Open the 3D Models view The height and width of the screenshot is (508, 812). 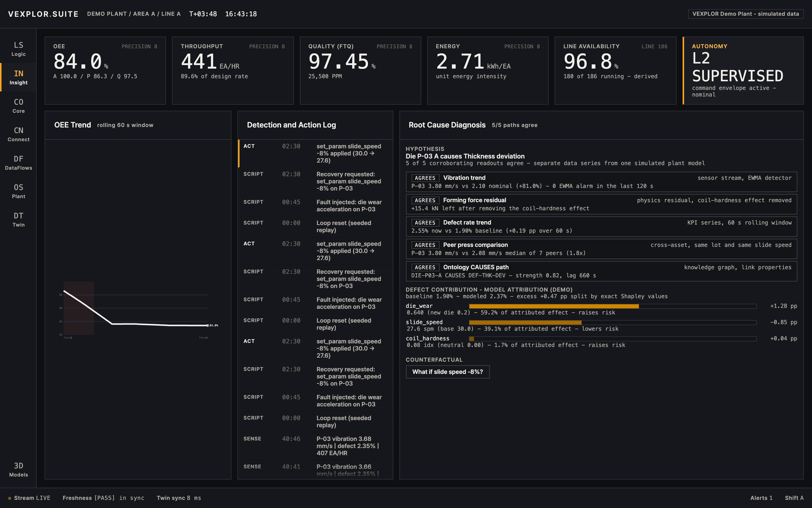tap(19, 469)
